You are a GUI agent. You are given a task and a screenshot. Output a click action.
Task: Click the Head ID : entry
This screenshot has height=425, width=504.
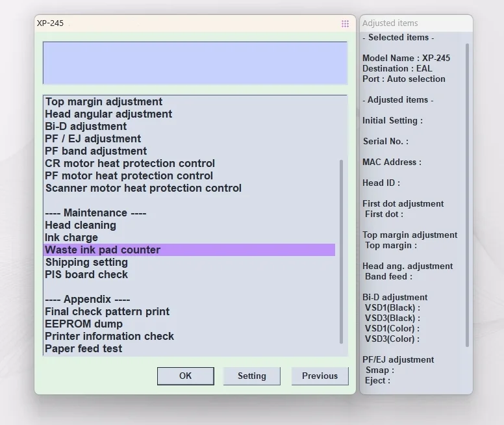click(x=381, y=183)
